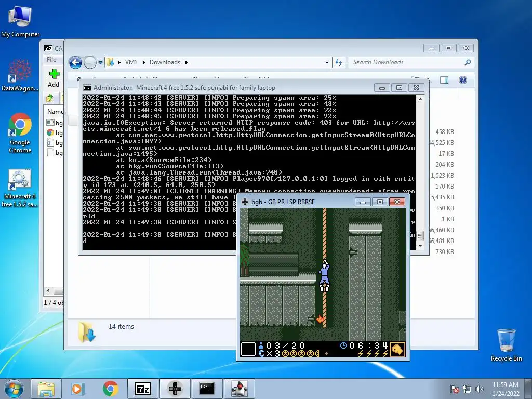Click the magnifier icon in Search Downloads
532x399 pixels.
coord(468,62)
